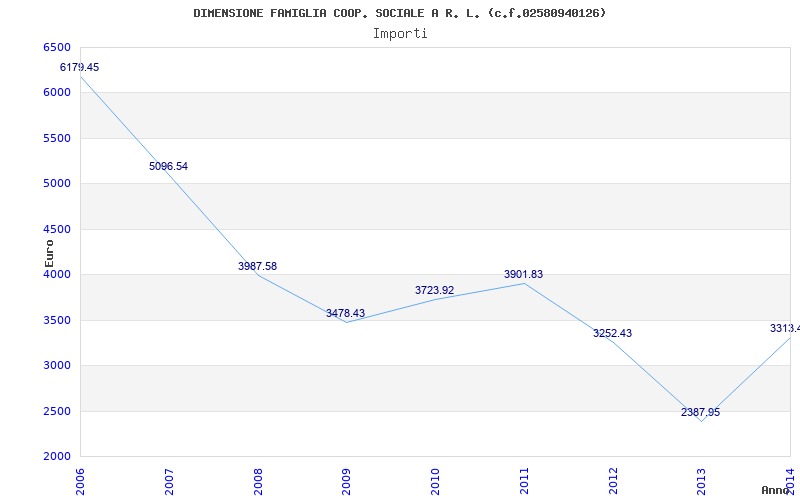The image size is (800, 500).
Task: Click the chart title DIMENSIONE FAMIGLIA COOP. SOCIALE
Action: click(x=399, y=13)
